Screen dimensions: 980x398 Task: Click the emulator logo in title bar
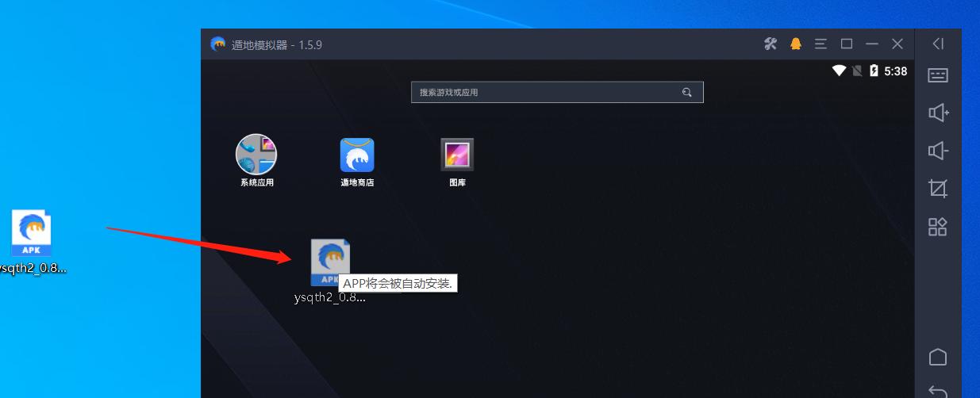217,44
